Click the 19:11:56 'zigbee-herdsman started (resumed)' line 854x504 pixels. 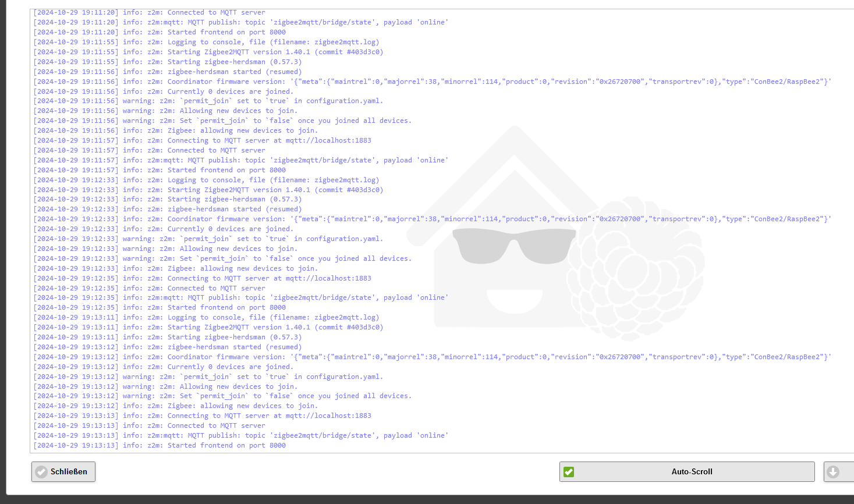(168, 72)
